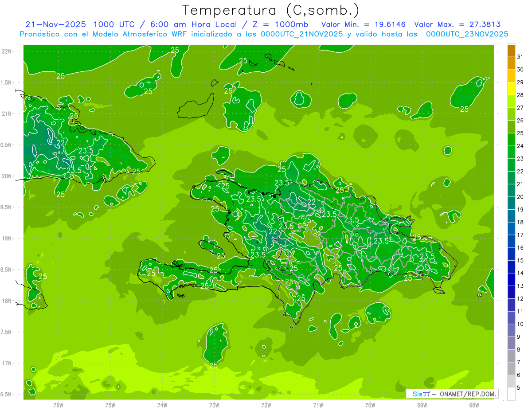
Task: Click color scale label '30'
Action: click(520, 70)
